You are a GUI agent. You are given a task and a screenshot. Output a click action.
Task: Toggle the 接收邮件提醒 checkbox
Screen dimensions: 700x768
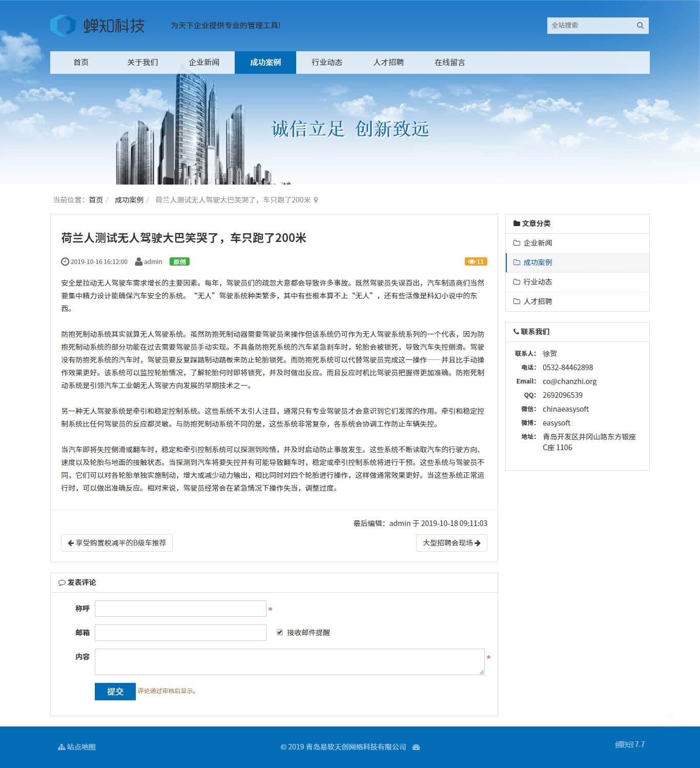280,632
